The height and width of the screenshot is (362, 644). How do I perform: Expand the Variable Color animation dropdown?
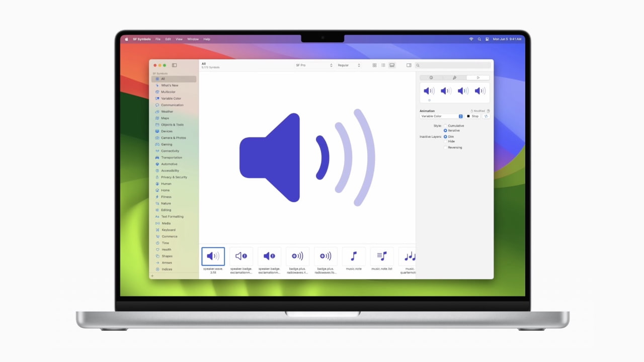(x=441, y=116)
